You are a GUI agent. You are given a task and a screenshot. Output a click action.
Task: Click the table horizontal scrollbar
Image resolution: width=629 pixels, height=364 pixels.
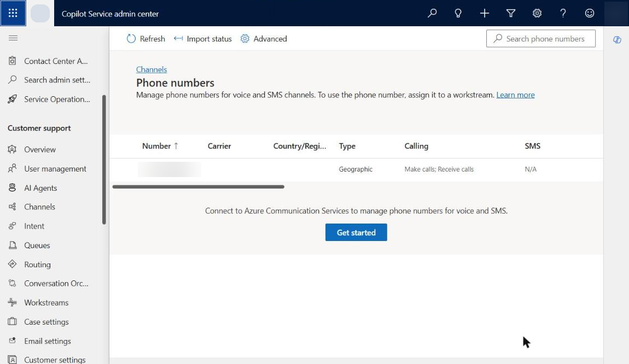(198, 187)
